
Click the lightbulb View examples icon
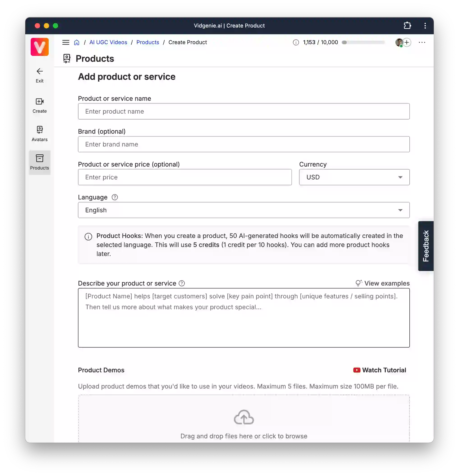coord(359,283)
